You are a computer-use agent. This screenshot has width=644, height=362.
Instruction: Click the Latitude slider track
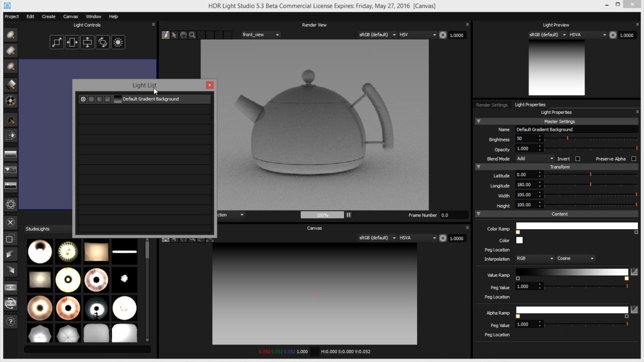590,175
